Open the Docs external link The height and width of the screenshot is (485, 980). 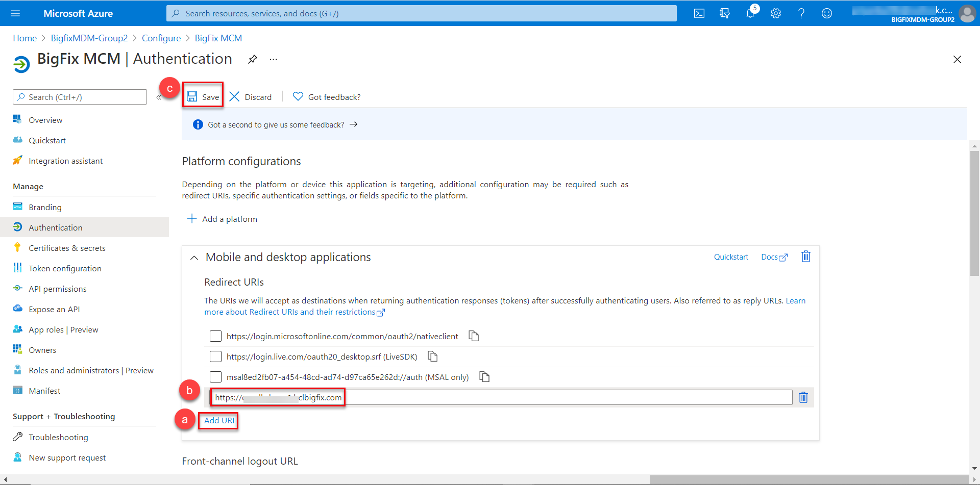click(774, 257)
